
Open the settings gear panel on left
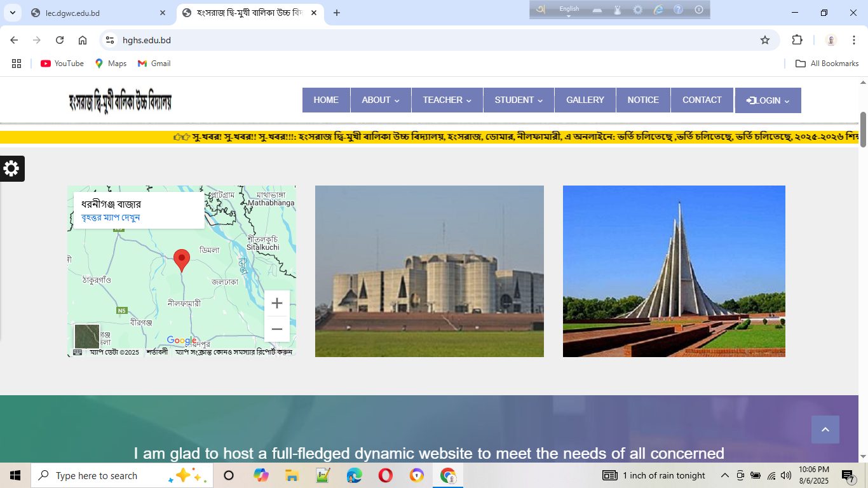tap(11, 168)
